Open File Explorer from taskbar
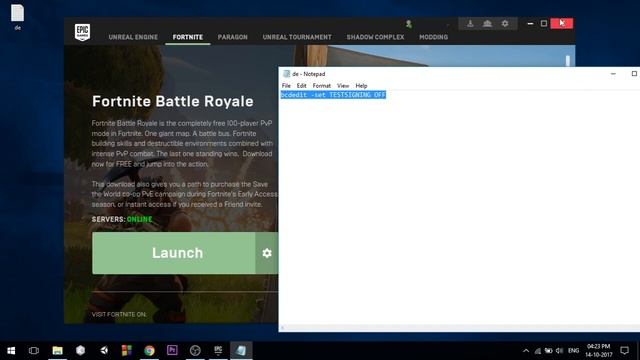 click(x=58, y=351)
